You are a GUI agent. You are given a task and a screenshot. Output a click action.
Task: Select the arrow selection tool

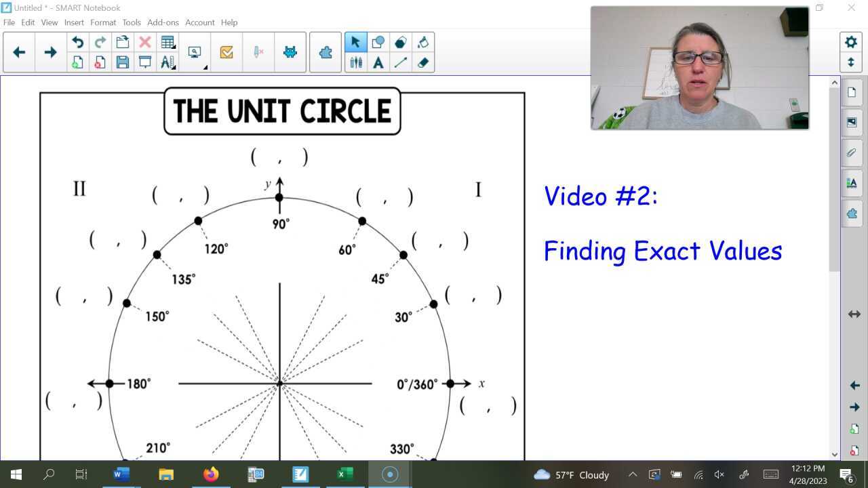pos(355,42)
